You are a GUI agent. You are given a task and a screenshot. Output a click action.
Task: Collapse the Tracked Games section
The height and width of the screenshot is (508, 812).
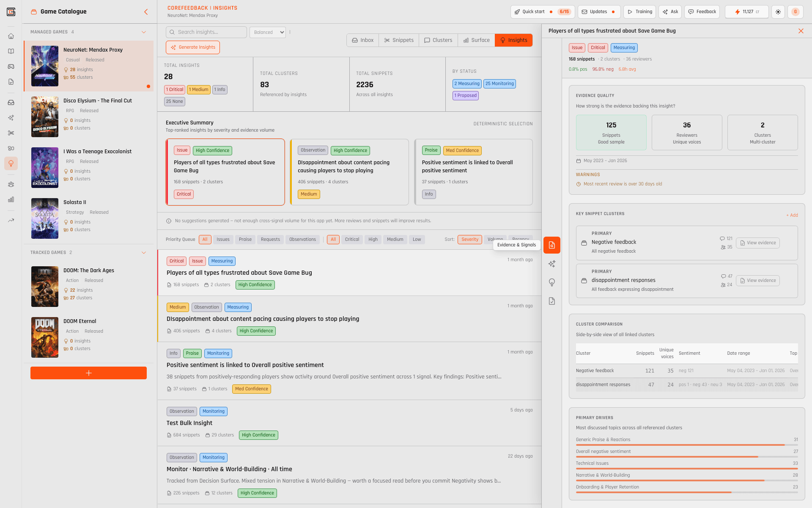click(144, 253)
